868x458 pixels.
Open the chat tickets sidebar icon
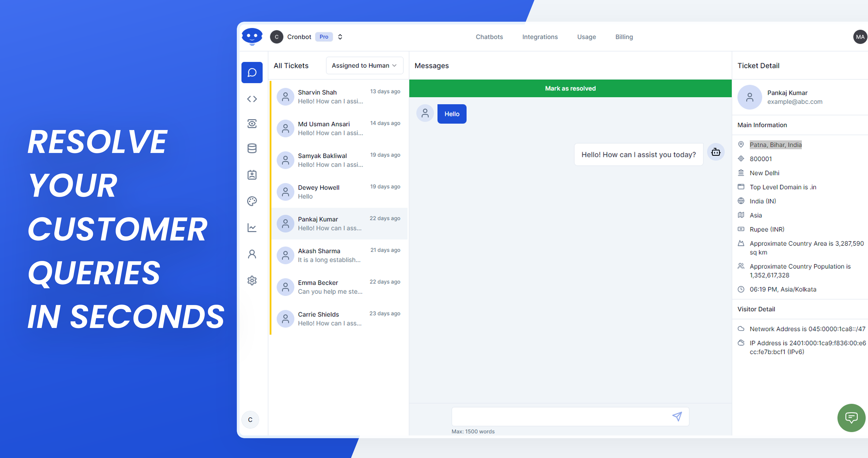[252, 72]
